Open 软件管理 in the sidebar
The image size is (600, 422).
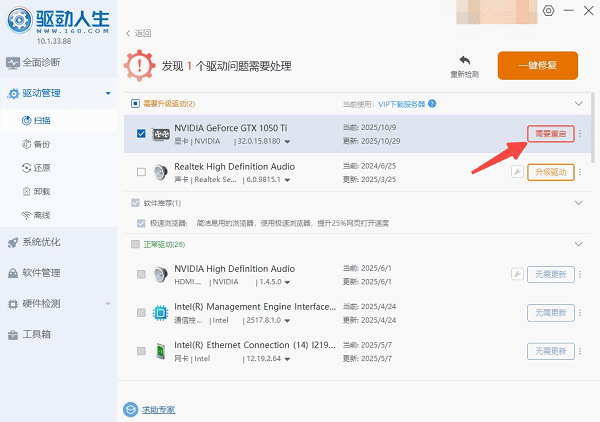point(40,272)
